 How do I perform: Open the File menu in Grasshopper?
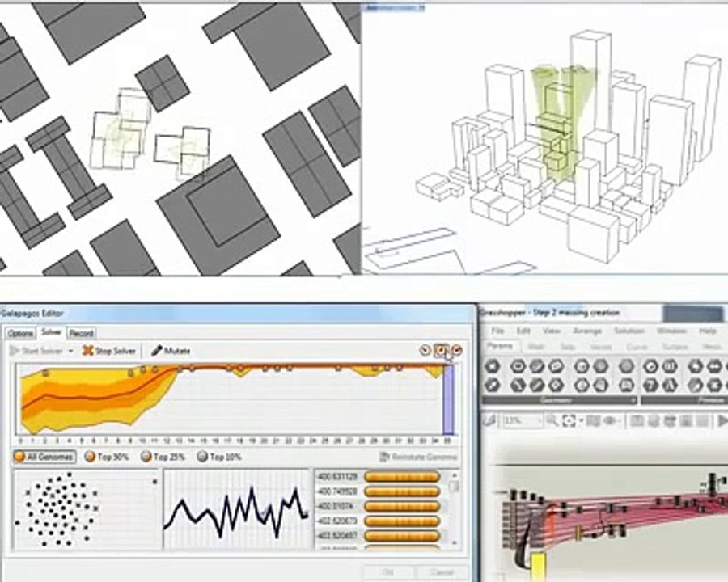pyautogui.click(x=497, y=331)
